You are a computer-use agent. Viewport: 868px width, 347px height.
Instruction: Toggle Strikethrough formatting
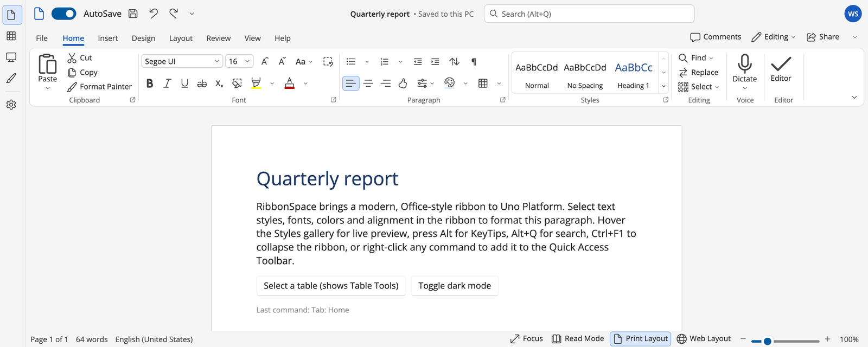pos(202,83)
